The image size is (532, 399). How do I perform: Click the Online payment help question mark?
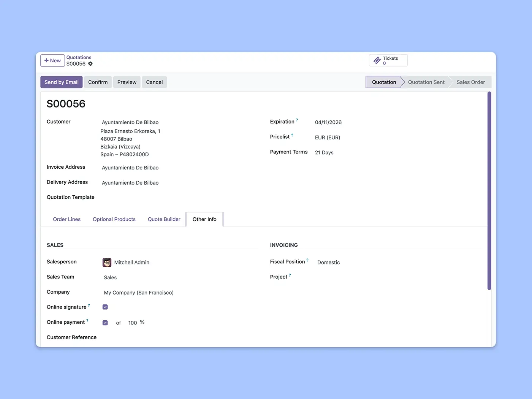[87, 321]
